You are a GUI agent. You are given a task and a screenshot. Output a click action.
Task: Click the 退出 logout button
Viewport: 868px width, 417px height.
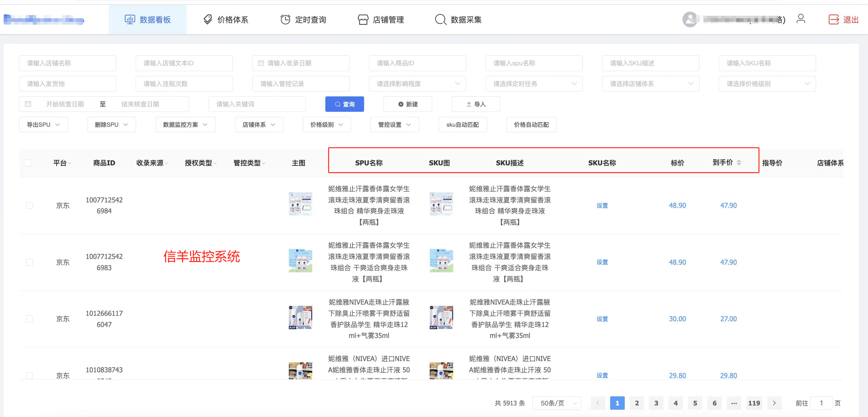[843, 19]
